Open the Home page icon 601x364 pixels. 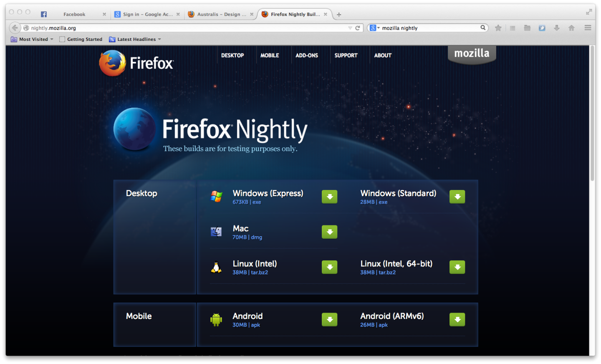point(571,28)
